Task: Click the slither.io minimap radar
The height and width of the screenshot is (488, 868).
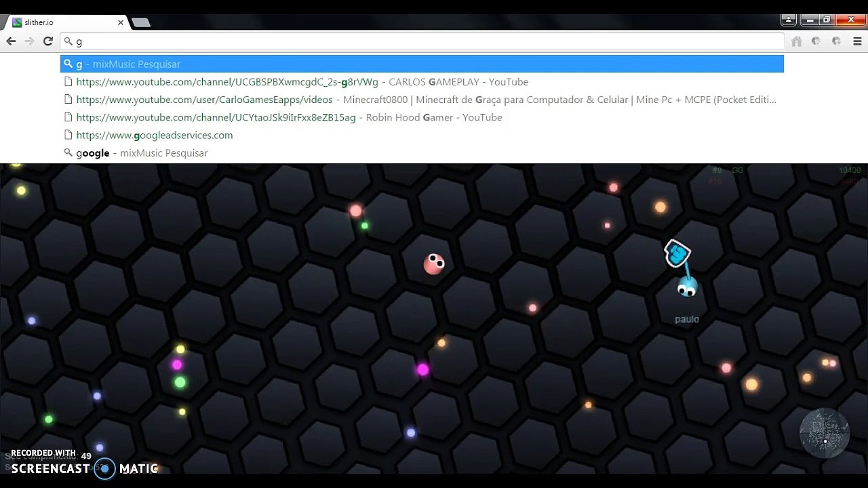Action: tap(825, 433)
